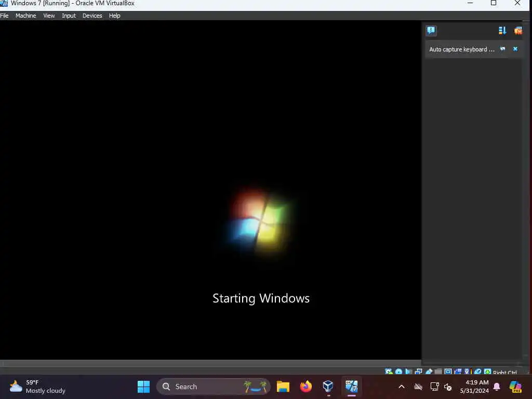Click the muted volume tray icon
Image resolution: width=532 pixels, height=399 pixels.
click(x=448, y=387)
